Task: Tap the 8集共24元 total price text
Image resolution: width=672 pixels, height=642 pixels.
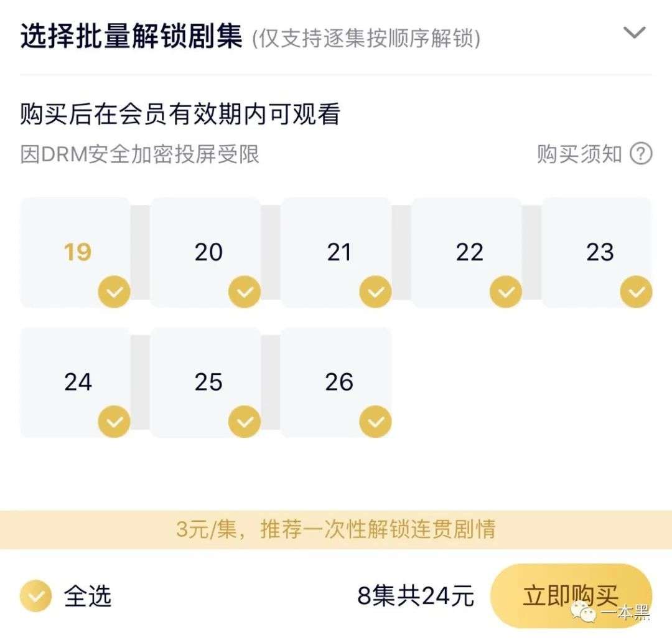Action: click(x=416, y=596)
